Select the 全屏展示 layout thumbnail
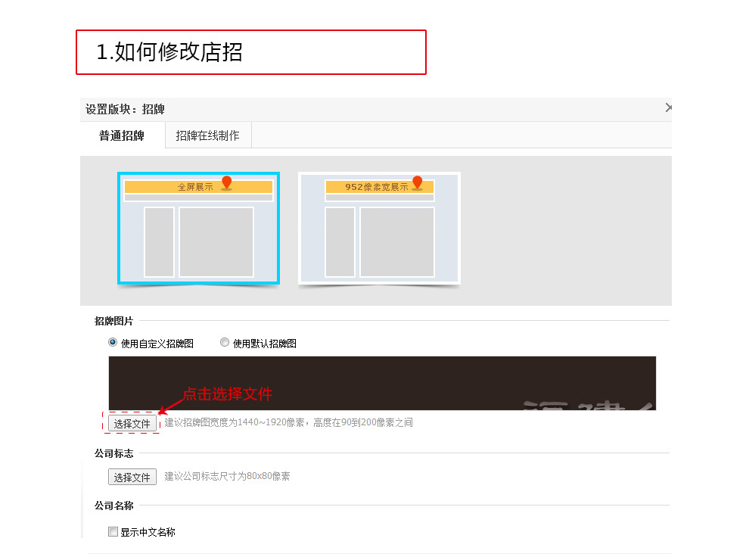The height and width of the screenshot is (560, 749). coord(199,229)
